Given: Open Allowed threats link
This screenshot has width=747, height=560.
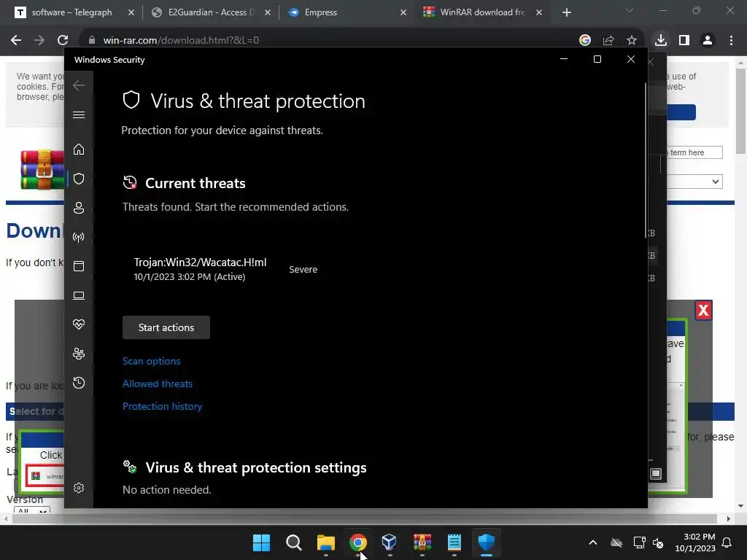Looking at the screenshot, I should click(158, 384).
